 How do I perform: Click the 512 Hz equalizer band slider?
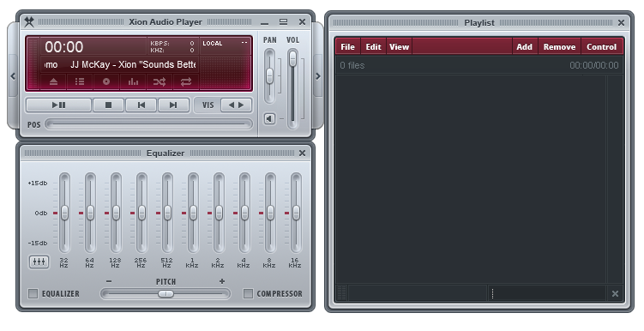[167, 213]
